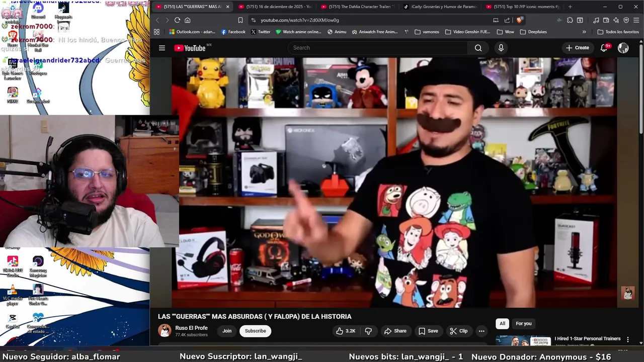Open Watch anime online bookmark
The image size is (644, 362).
point(298,32)
